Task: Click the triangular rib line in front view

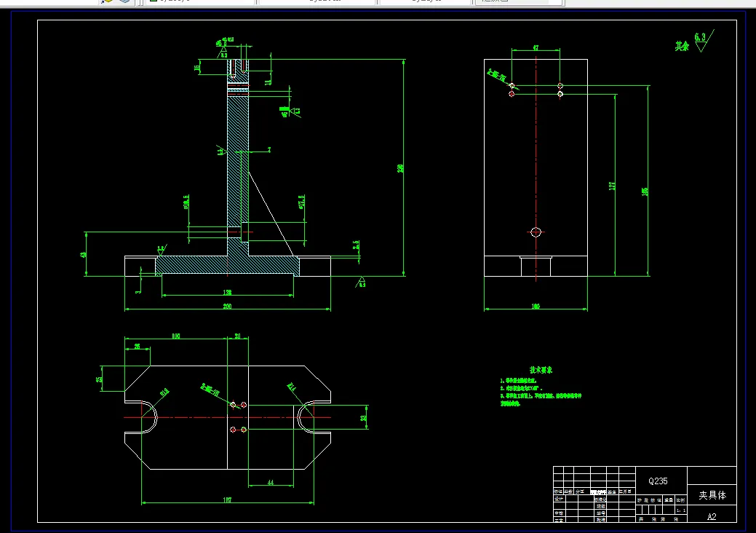Action: tap(271, 214)
